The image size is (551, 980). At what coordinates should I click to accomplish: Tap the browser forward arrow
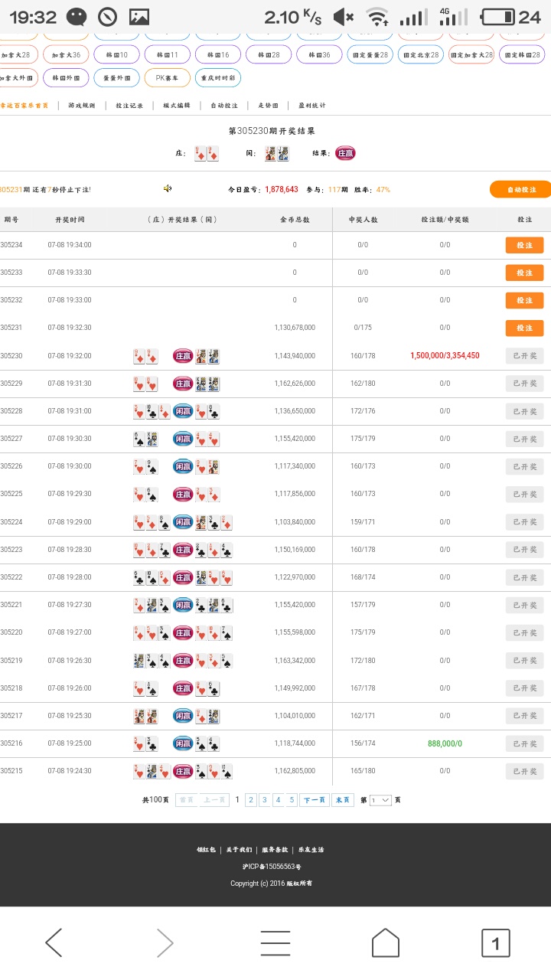tap(165, 942)
